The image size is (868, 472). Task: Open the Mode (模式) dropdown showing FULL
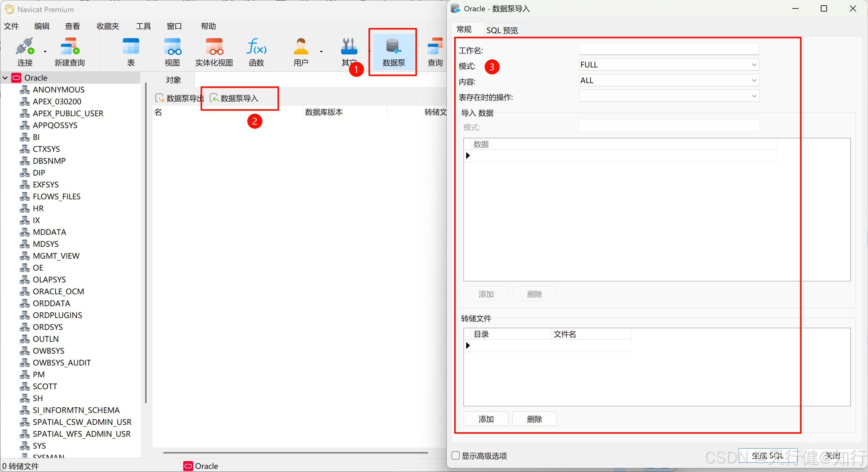point(669,65)
